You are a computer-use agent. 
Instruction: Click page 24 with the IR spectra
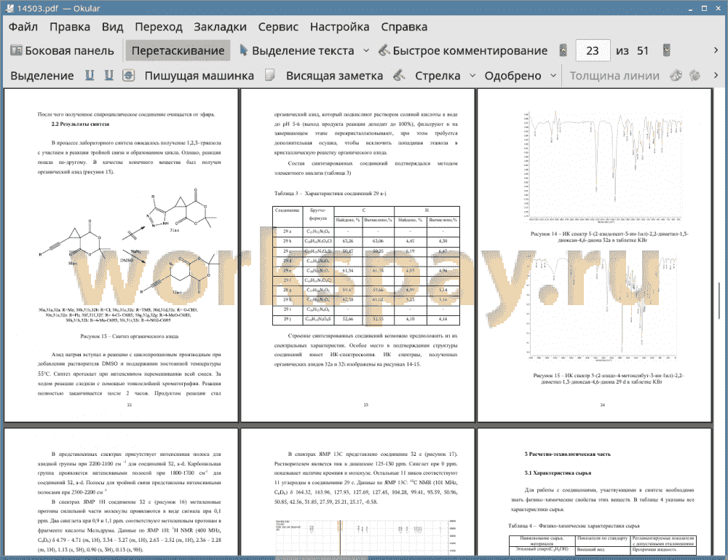594,256
